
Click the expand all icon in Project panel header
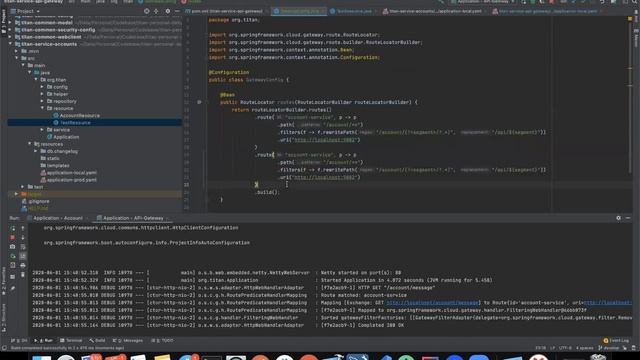tap(156, 11)
